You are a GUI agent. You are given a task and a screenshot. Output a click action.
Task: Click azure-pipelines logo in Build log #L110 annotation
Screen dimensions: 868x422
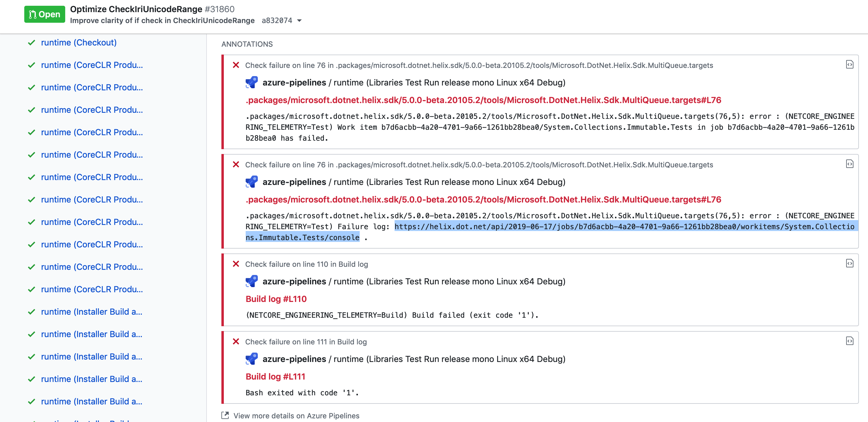(x=252, y=281)
